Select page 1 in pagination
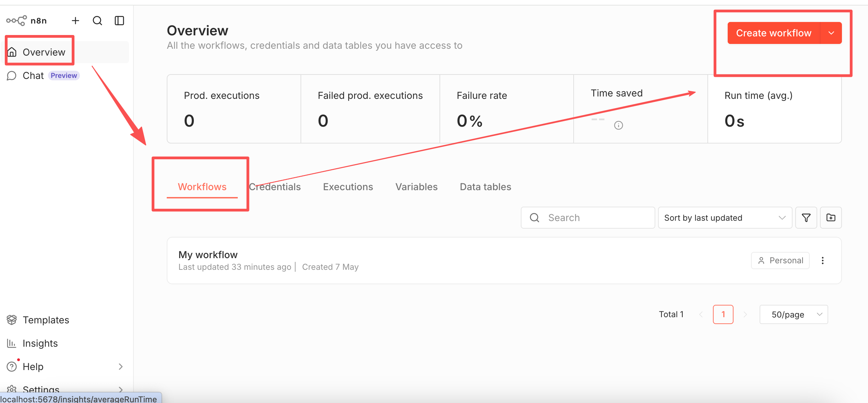Image resolution: width=868 pixels, height=403 pixels. [723, 314]
